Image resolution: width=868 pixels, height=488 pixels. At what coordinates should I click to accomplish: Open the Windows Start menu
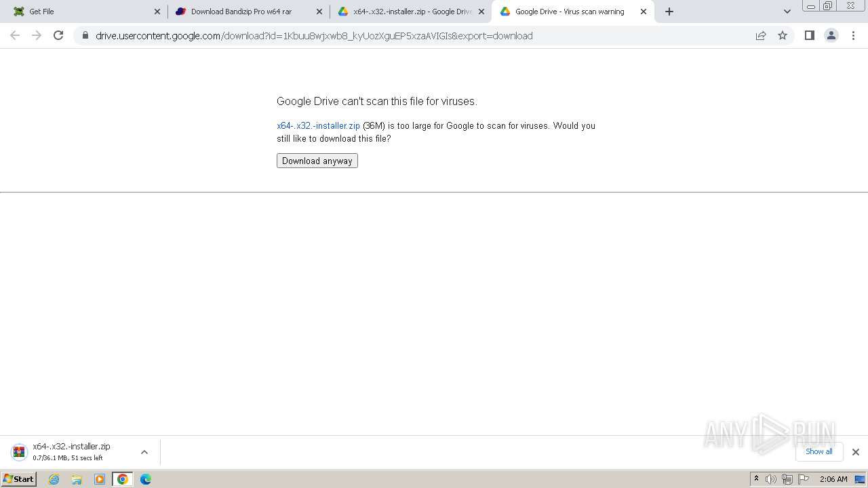[x=18, y=479]
